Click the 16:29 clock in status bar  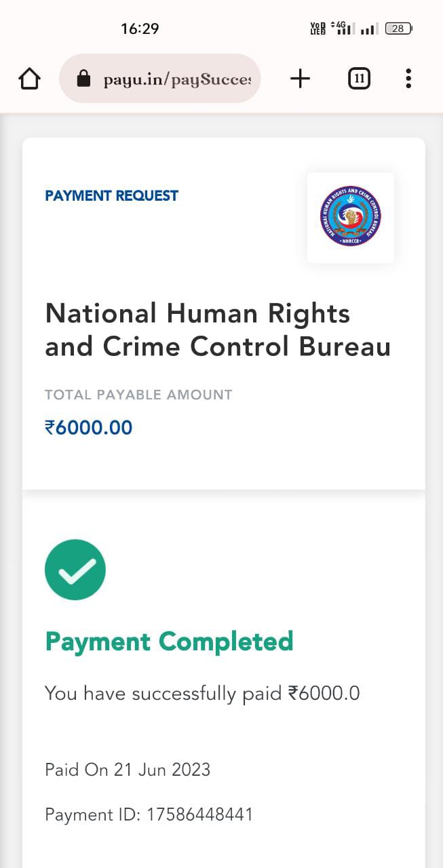(x=140, y=28)
